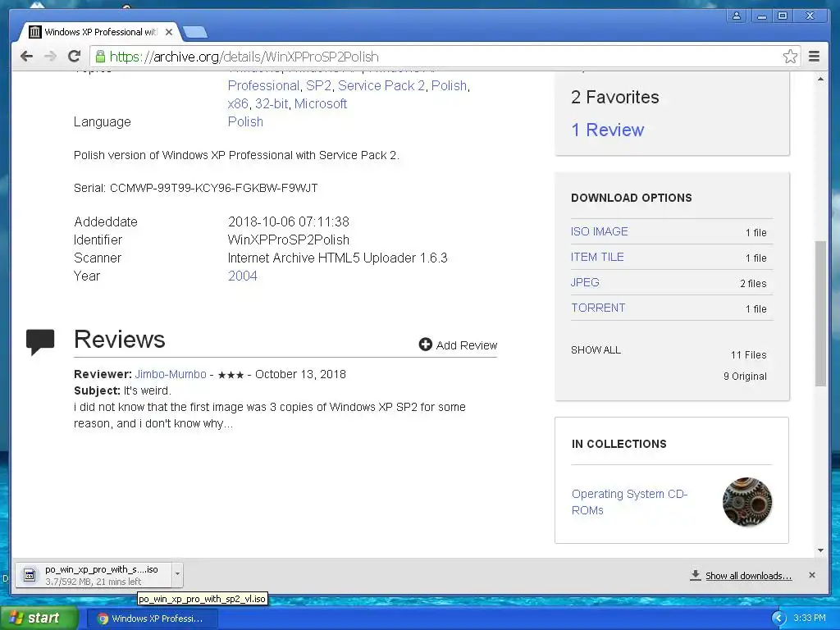The image size is (840, 630).
Task: Switch to Chrome taskbar button
Action: (151, 619)
